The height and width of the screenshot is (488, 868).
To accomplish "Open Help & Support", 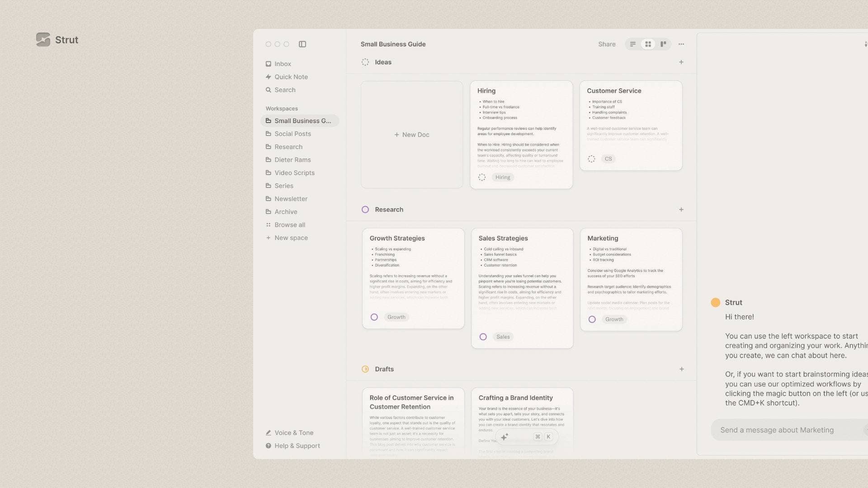I will [297, 446].
